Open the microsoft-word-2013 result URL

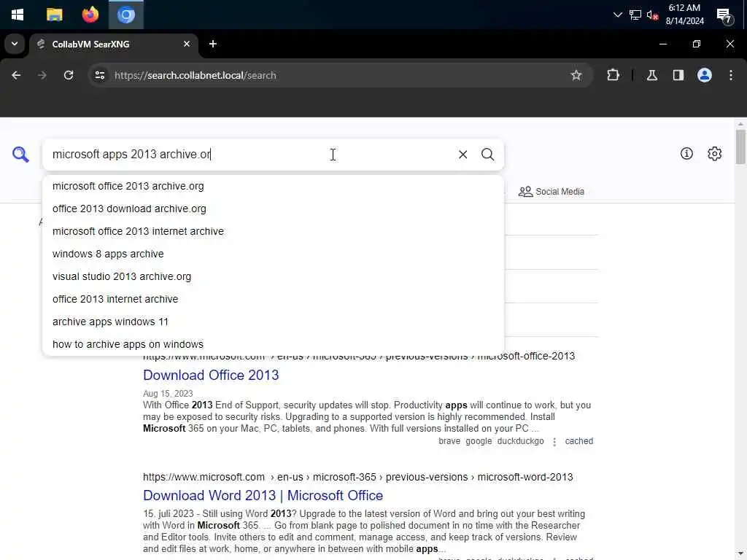coord(357,477)
